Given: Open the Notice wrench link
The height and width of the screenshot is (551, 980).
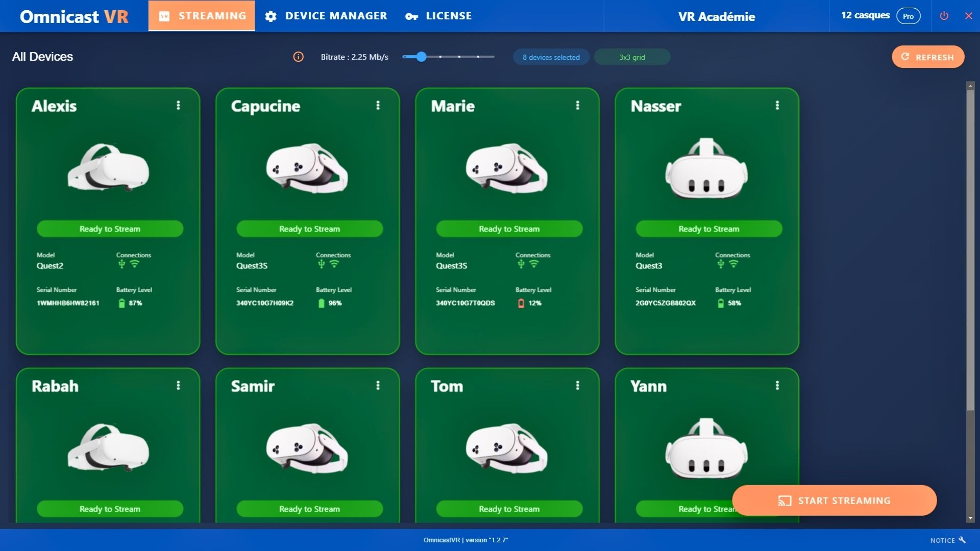Looking at the screenshot, I should point(948,540).
